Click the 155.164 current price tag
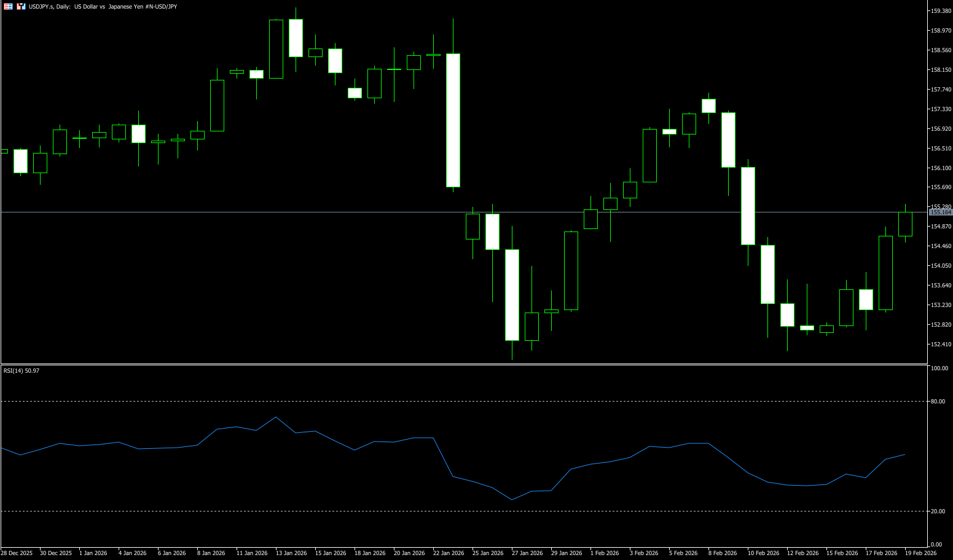 (x=940, y=212)
